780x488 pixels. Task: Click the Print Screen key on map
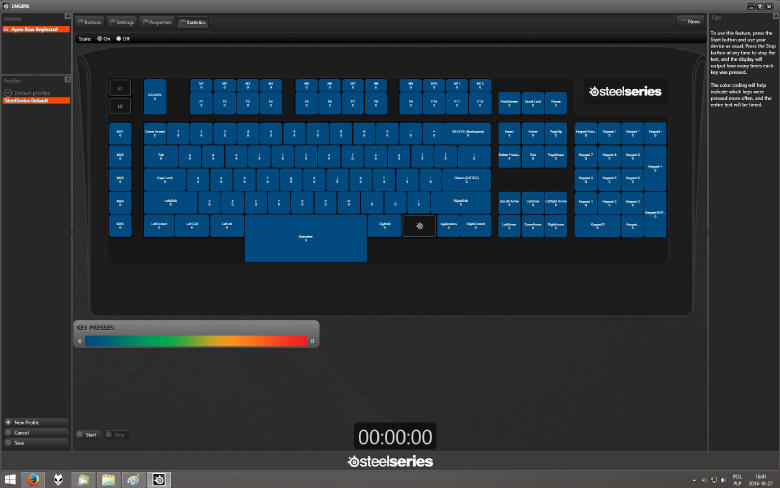point(509,103)
